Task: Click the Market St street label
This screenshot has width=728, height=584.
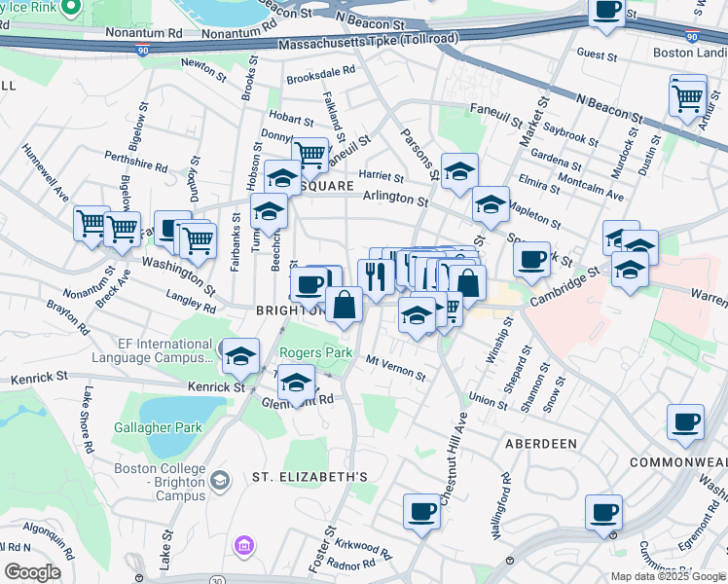Action: (534, 122)
